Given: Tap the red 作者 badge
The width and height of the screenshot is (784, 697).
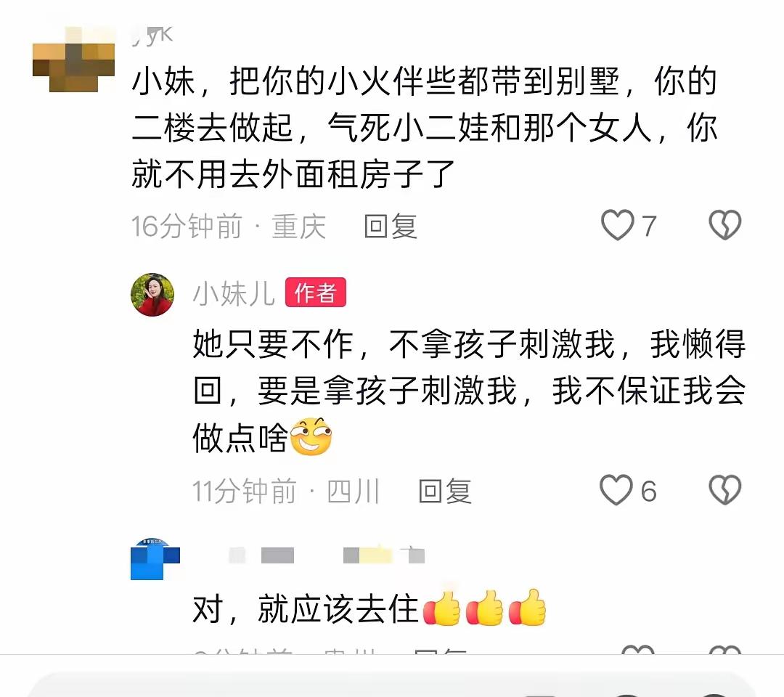Looking at the screenshot, I should click(x=316, y=293).
